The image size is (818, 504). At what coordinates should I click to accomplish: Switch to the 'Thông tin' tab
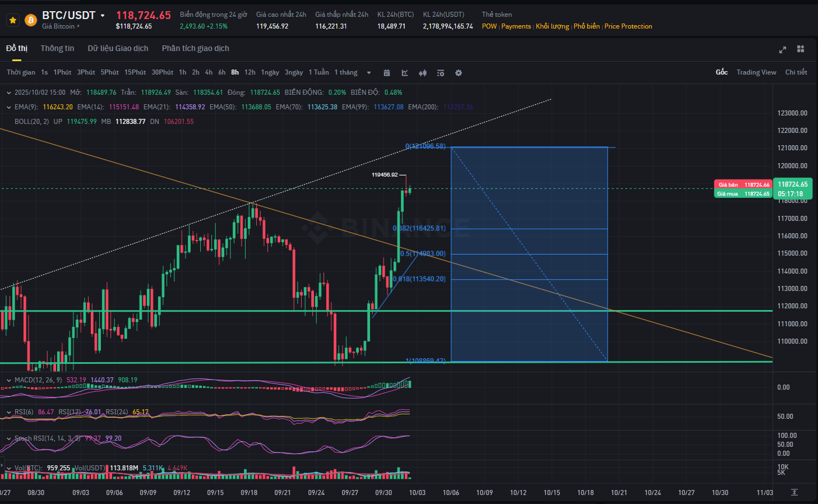pyautogui.click(x=57, y=48)
